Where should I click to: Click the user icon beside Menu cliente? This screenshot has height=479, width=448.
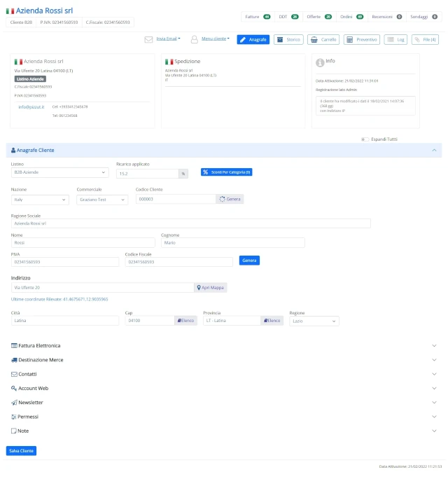click(x=194, y=39)
